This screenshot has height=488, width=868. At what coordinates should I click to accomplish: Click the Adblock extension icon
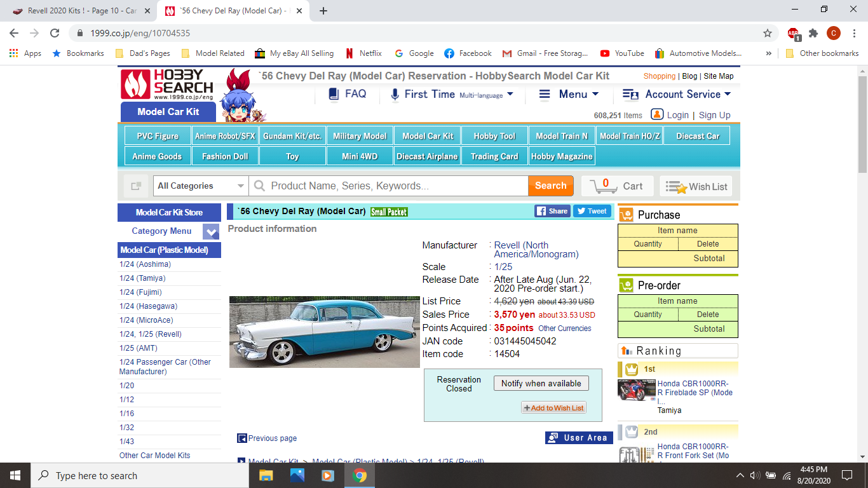coord(793,34)
